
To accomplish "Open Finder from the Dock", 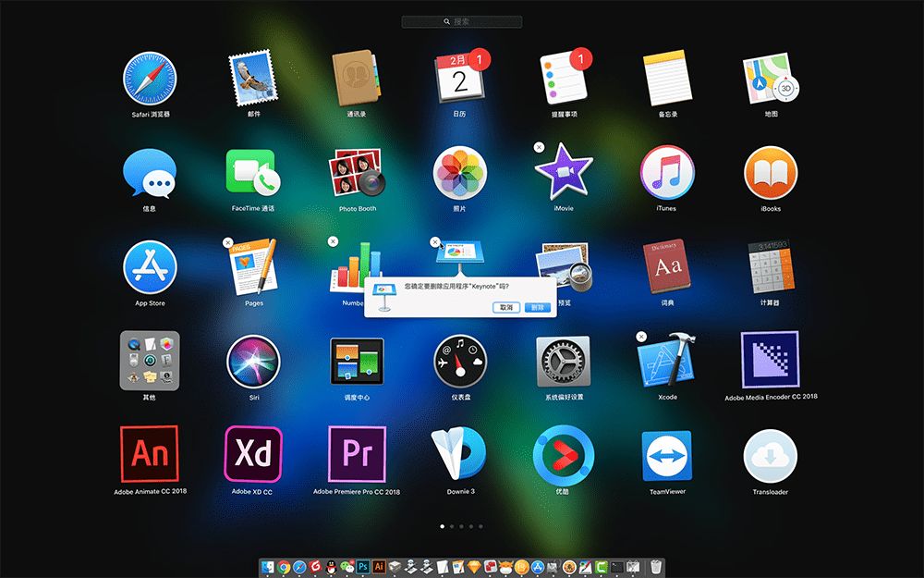I will pyautogui.click(x=268, y=567).
